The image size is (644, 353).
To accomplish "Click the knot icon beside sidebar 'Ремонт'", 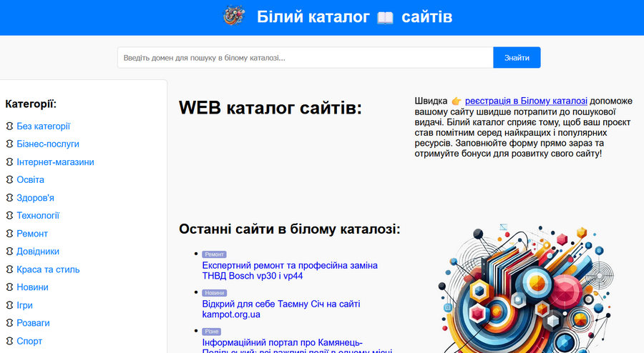I will click(9, 233).
